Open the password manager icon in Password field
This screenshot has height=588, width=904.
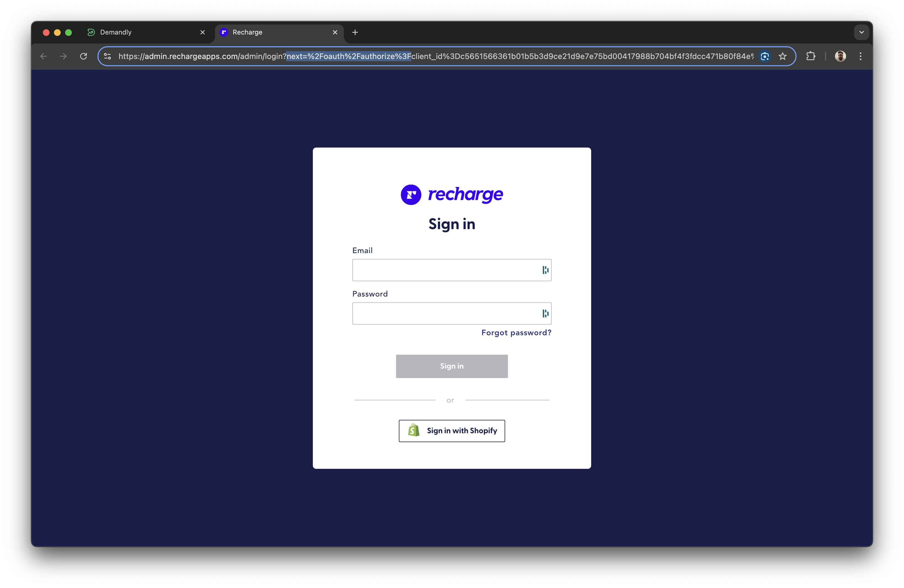546,313
